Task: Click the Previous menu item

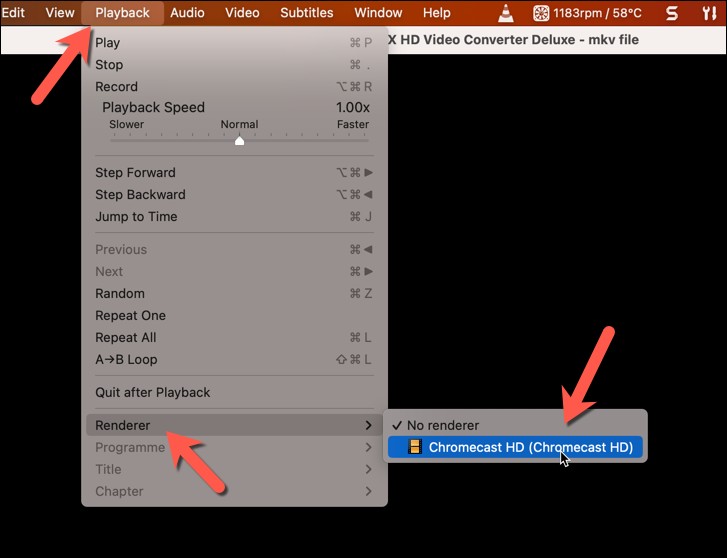Action: pyautogui.click(x=234, y=250)
